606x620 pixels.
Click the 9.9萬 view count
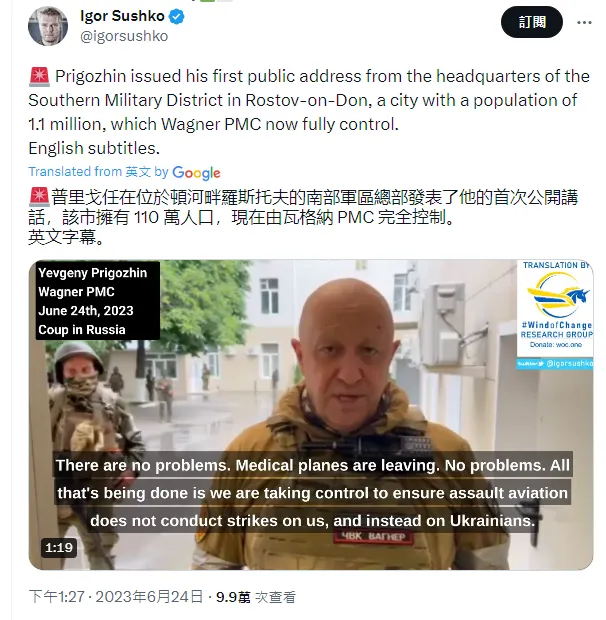[x=233, y=597]
